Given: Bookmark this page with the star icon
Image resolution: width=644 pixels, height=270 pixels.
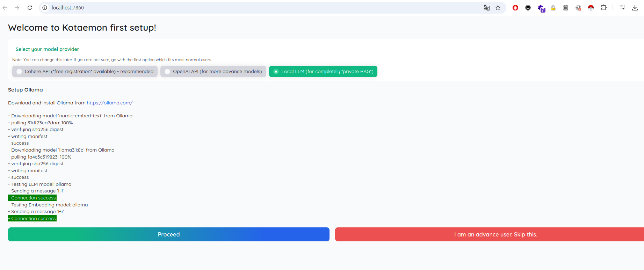Looking at the screenshot, I should 498,8.
